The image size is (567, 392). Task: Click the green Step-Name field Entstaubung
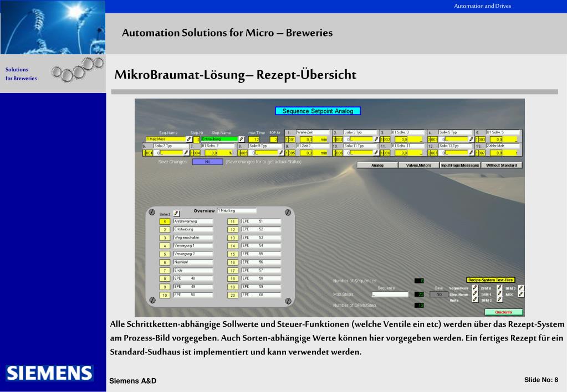click(x=219, y=139)
